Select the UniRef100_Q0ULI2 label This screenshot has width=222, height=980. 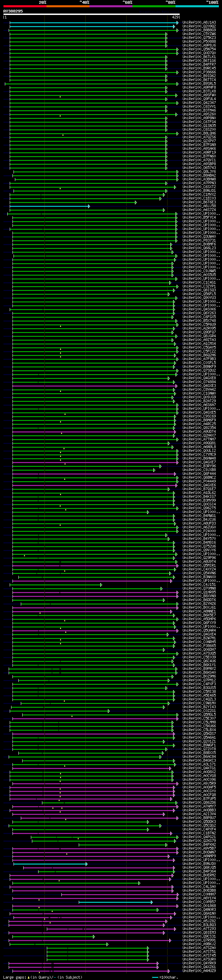(199, 451)
